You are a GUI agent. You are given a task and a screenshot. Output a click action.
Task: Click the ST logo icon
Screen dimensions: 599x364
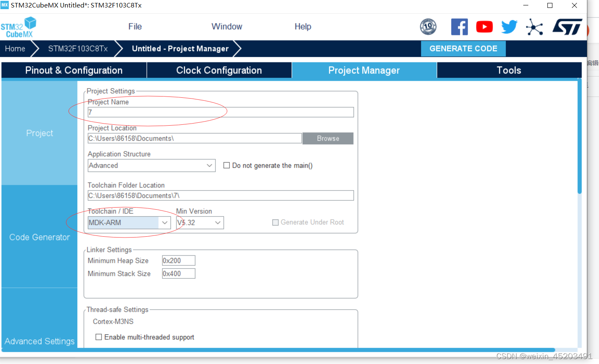(x=567, y=27)
